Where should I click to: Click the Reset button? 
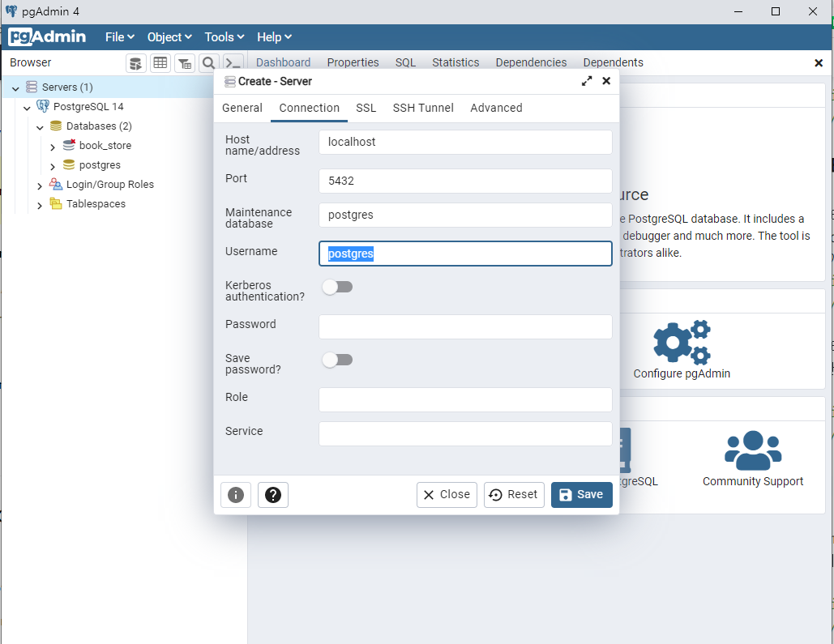click(514, 495)
